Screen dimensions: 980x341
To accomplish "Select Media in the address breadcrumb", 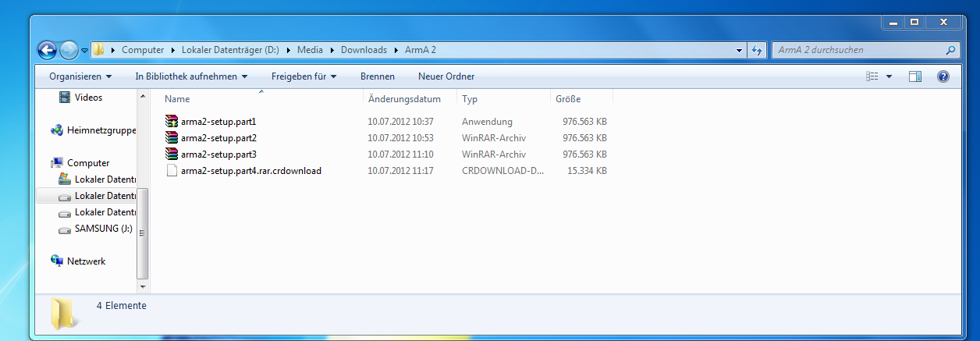I will point(311,50).
